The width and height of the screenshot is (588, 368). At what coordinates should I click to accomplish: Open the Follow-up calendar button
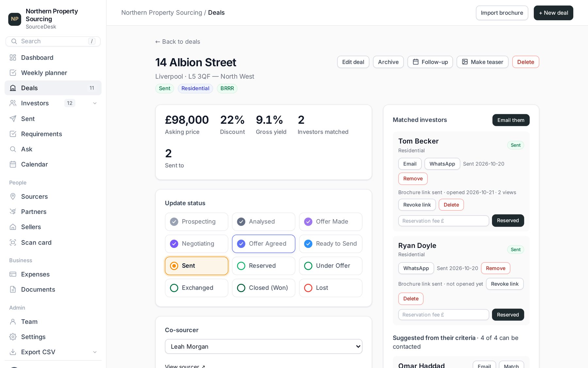tap(430, 62)
